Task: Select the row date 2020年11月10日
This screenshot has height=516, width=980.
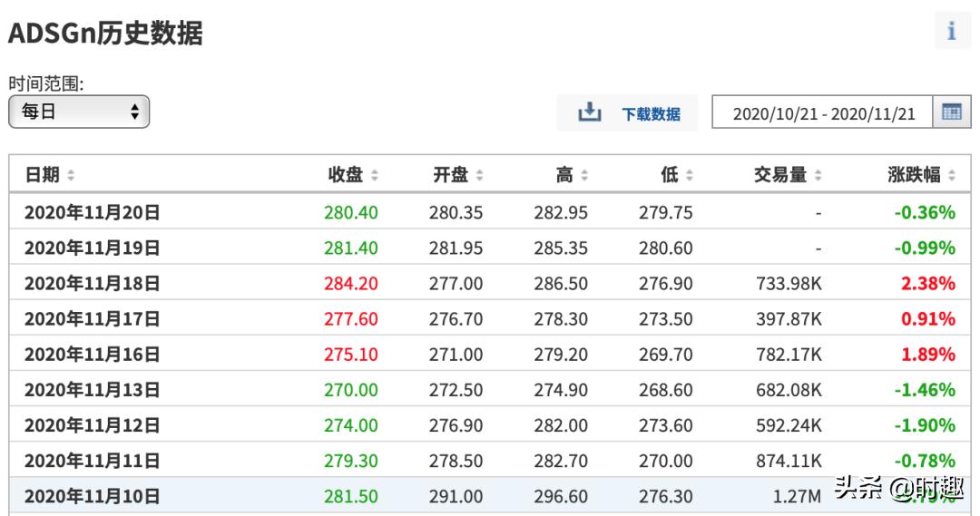Action: coord(92,497)
